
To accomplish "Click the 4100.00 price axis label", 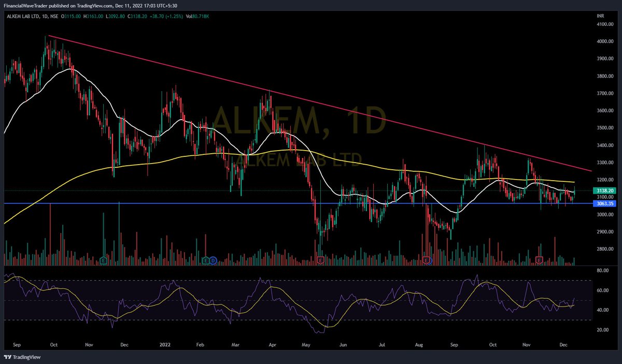I will pos(604,24).
